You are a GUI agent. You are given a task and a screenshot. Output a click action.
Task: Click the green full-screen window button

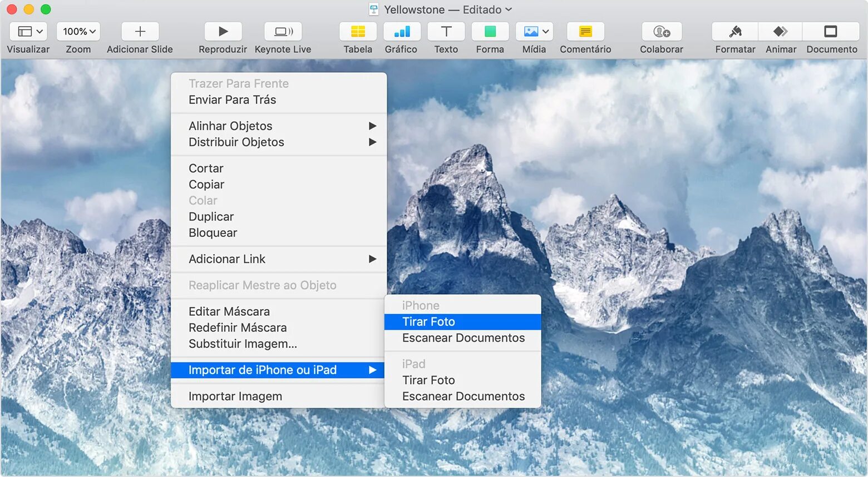tap(46, 9)
